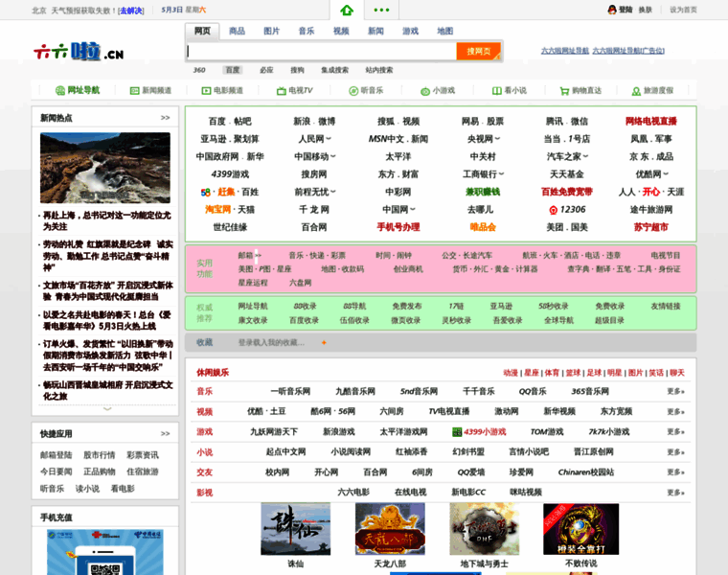Open 不败传说 game thumbnail
The width and height of the screenshot is (728, 575).
580,529
